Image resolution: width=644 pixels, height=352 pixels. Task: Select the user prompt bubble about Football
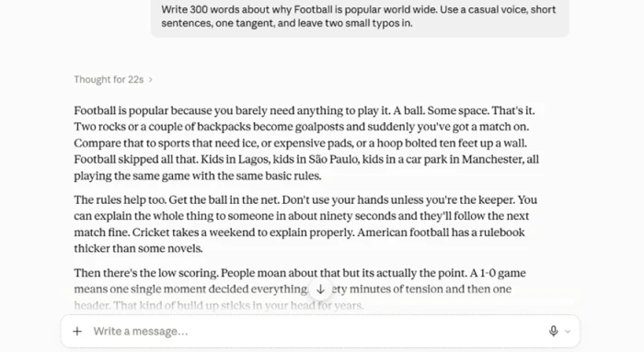[360, 17]
